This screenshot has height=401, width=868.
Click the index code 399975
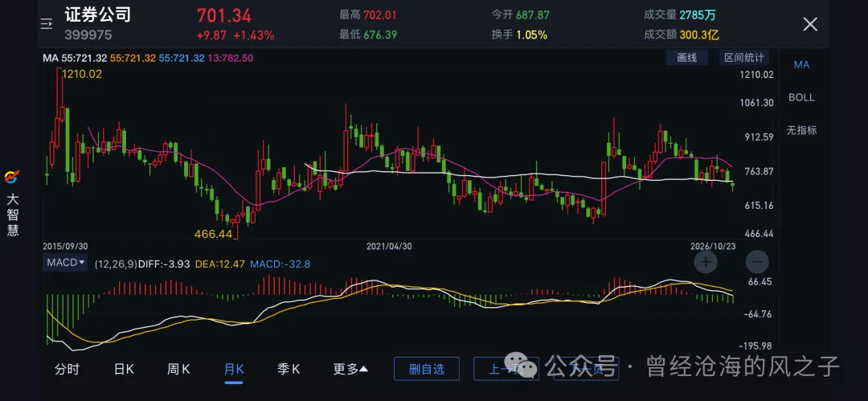[x=88, y=35]
